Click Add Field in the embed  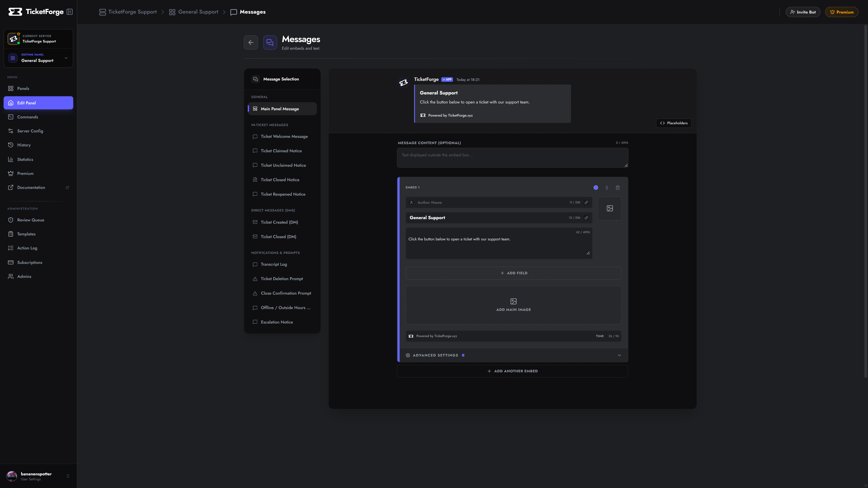[x=514, y=273]
